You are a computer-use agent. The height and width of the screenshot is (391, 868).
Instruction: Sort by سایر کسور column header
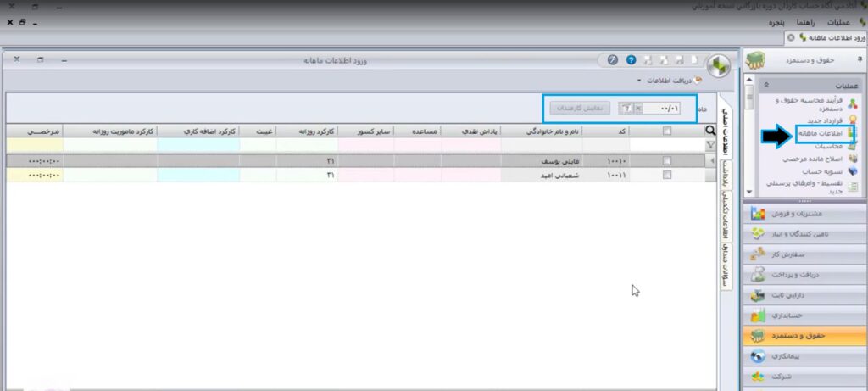[365, 131]
